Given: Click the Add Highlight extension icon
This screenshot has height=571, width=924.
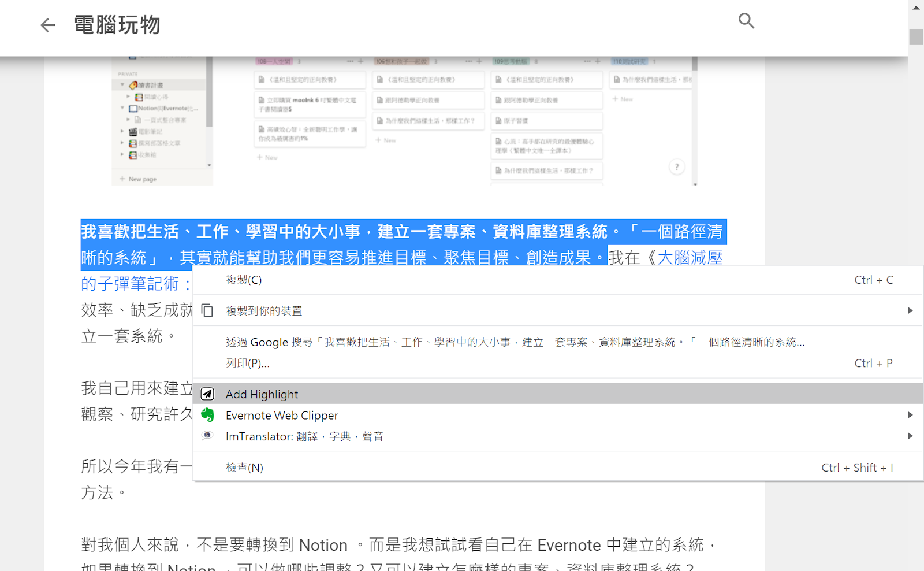Looking at the screenshot, I should click(x=207, y=394).
